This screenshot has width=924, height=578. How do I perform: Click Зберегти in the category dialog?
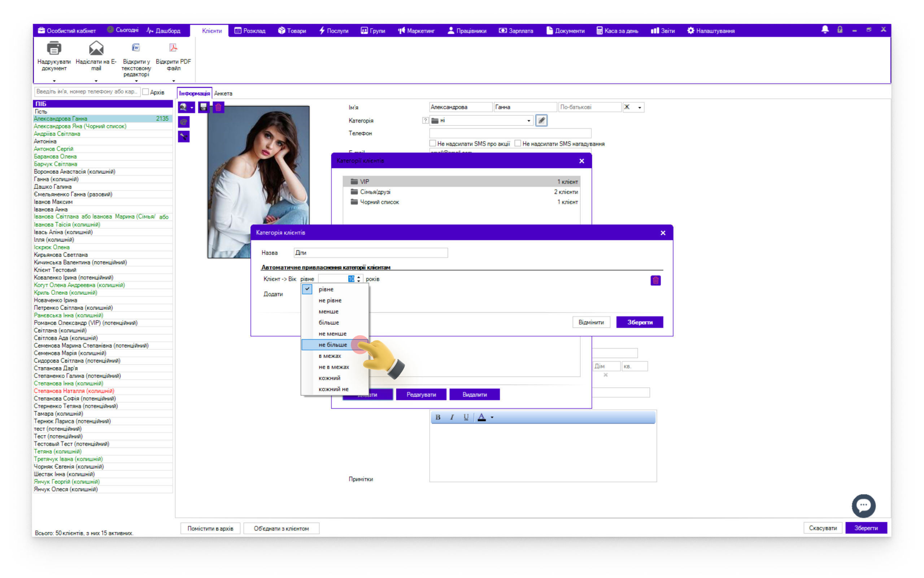point(640,322)
